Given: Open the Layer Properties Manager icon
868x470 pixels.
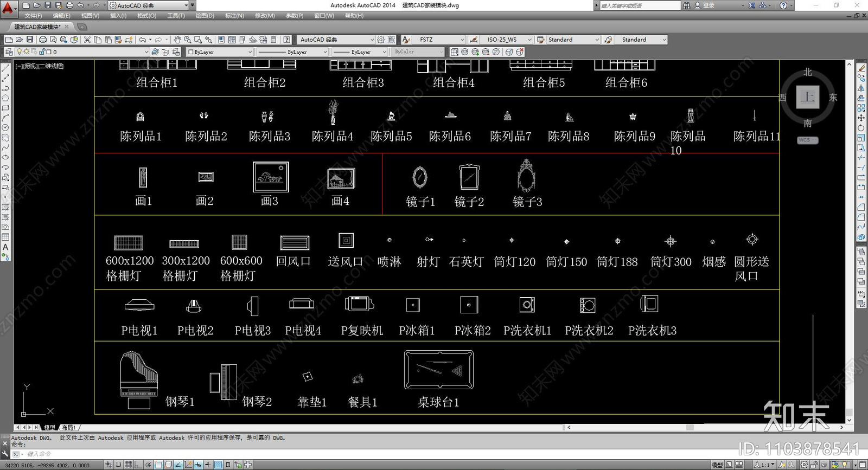Looking at the screenshot, I should pos(9,52).
